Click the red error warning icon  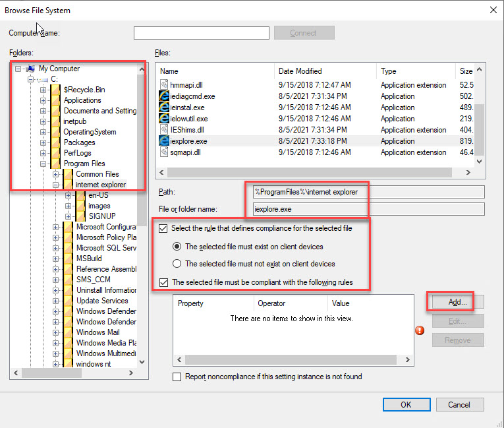pos(420,330)
